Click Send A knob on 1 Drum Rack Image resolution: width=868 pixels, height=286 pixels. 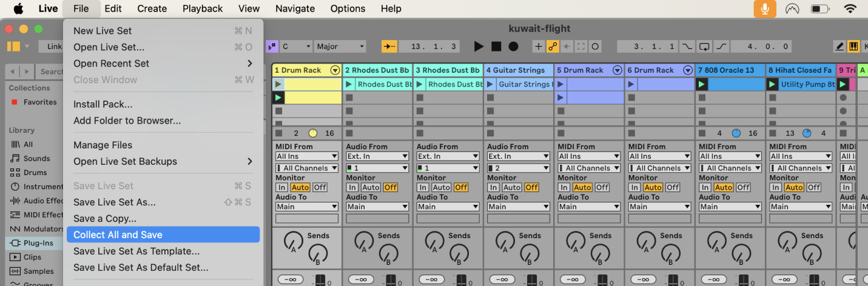293,241
